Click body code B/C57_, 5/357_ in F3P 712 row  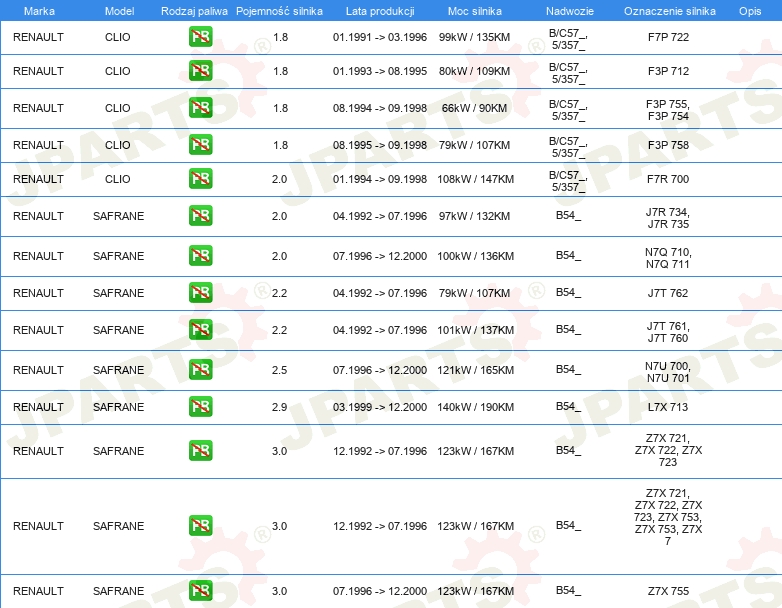click(x=569, y=73)
